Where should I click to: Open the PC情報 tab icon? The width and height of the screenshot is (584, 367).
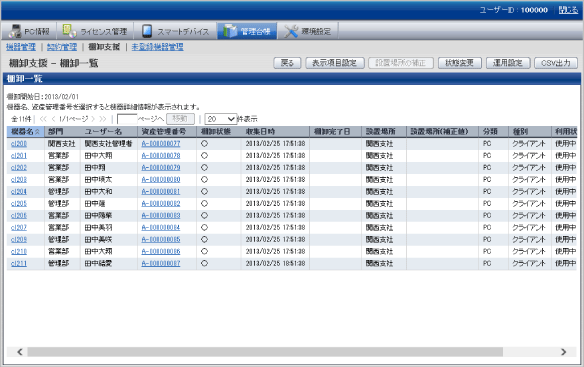(15, 31)
